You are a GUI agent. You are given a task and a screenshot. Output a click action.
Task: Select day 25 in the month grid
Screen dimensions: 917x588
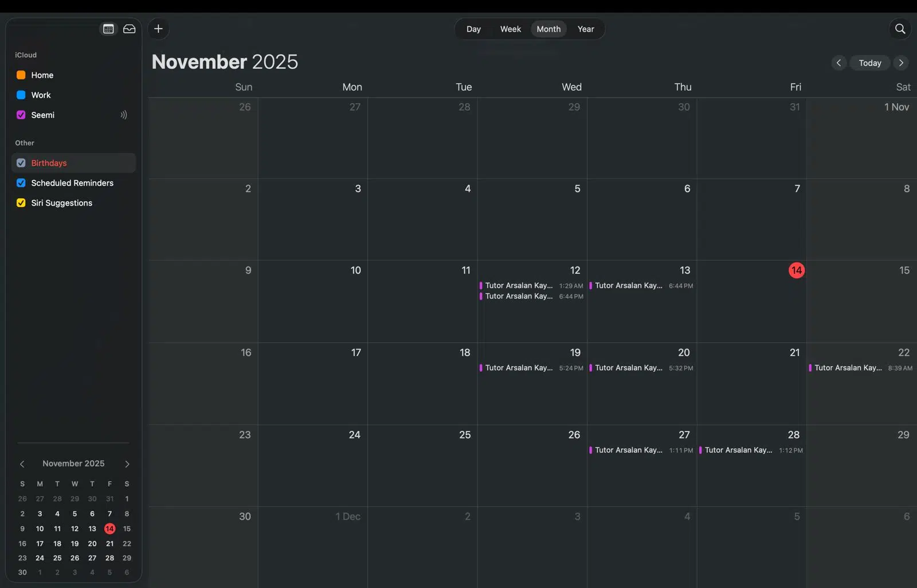coord(422,466)
